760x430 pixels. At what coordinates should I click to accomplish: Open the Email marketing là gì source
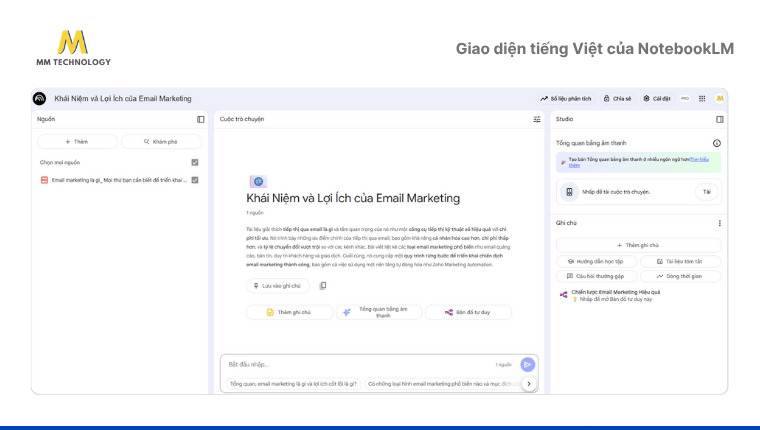coord(119,180)
